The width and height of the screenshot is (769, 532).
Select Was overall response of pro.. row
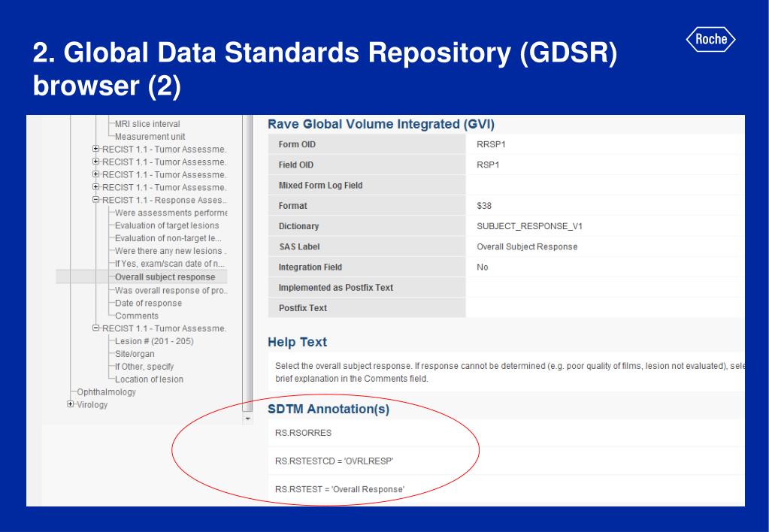pyautogui.click(x=171, y=290)
